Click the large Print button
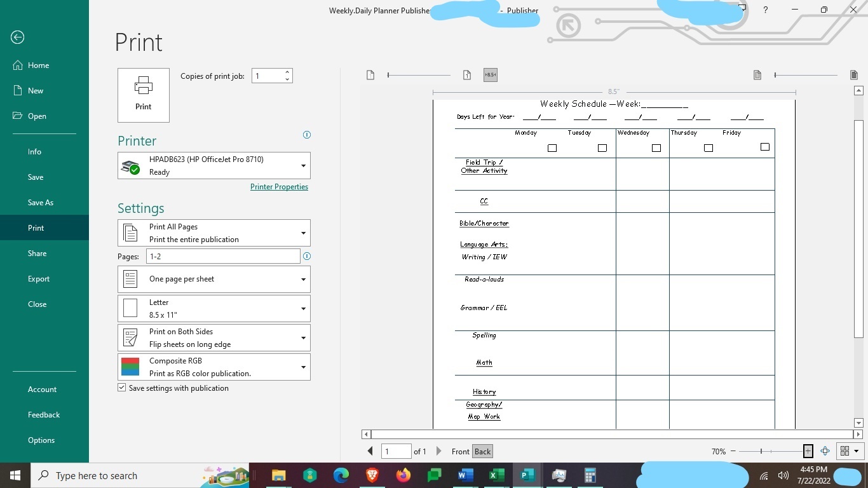Viewport: 868px width, 488px height. coord(143,95)
